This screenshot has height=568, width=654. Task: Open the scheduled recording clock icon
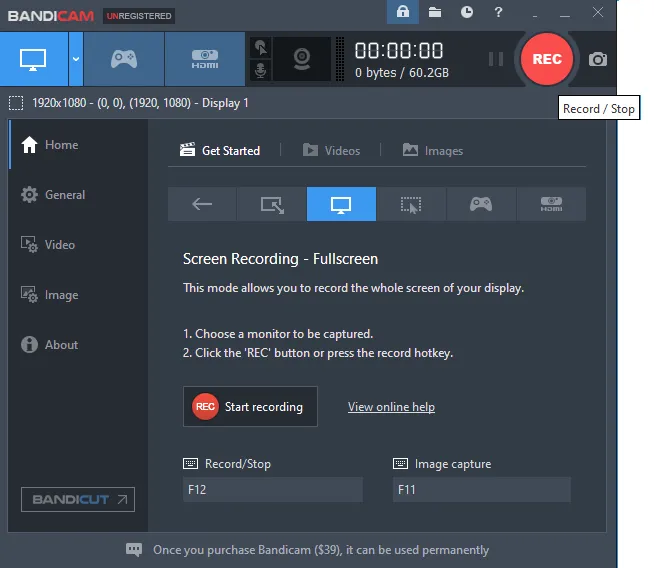coord(467,12)
